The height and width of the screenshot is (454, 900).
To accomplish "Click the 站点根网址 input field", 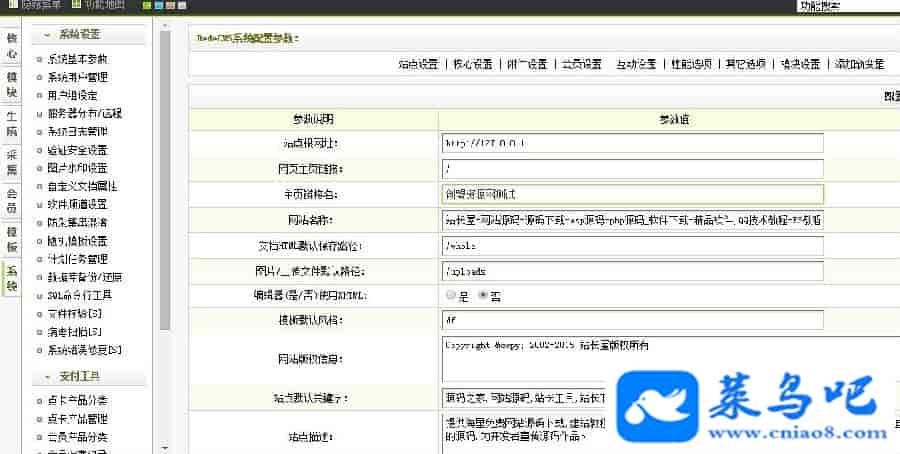I will tap(631, 143).
